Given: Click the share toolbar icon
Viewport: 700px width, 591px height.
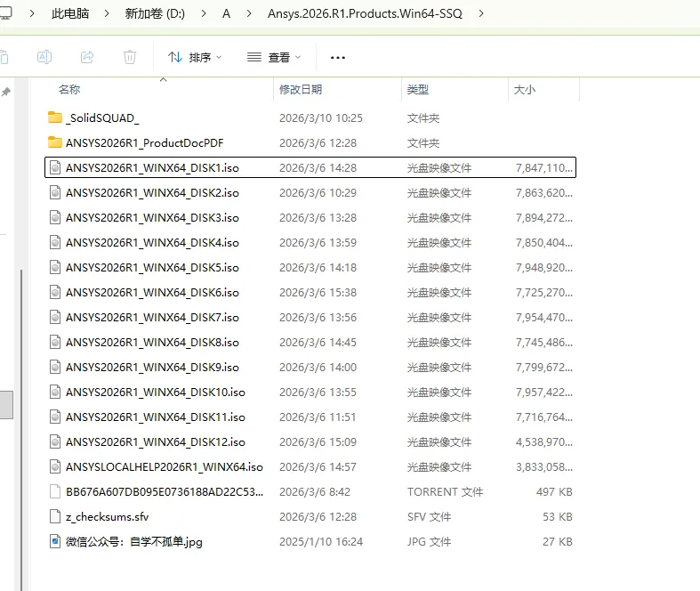Looking at the screenshot, I should [87, 57].
